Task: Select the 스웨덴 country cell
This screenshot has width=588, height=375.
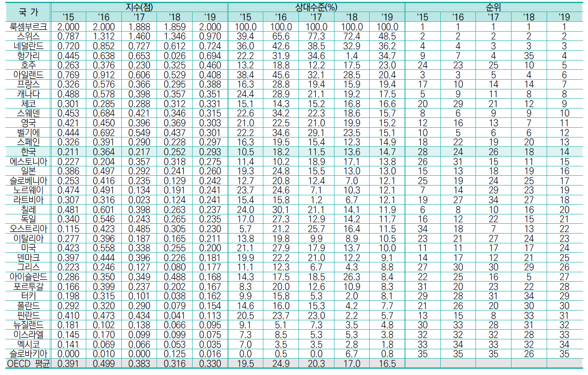Action: (28, 113)
